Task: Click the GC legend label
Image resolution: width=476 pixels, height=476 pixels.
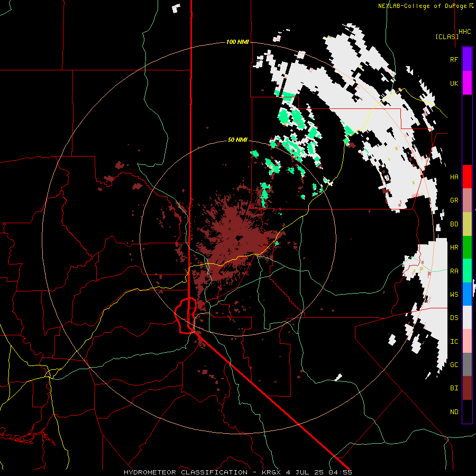Action: click(454, 365)
